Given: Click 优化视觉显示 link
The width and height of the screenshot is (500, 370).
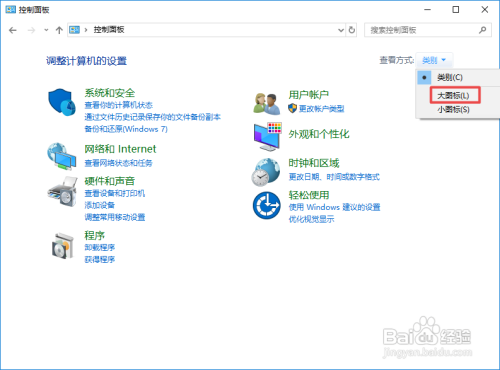Looking at the screenshot, I should [311, 219].
